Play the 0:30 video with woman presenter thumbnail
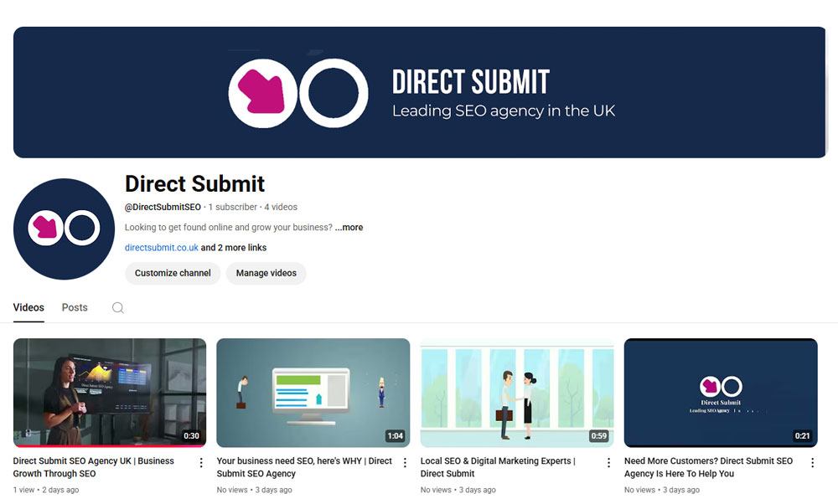Image resolution: width=838 pixels, height=504 pixels. tap(110, 393)
